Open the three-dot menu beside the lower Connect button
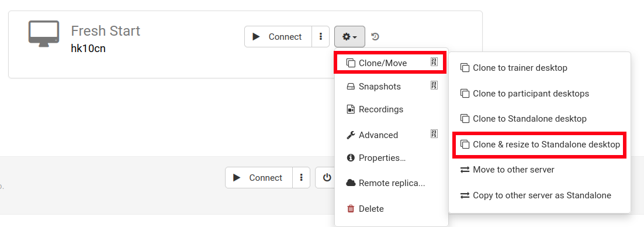Image resolution: width=644 pixels, height=227 pixels. coord(302,178)
